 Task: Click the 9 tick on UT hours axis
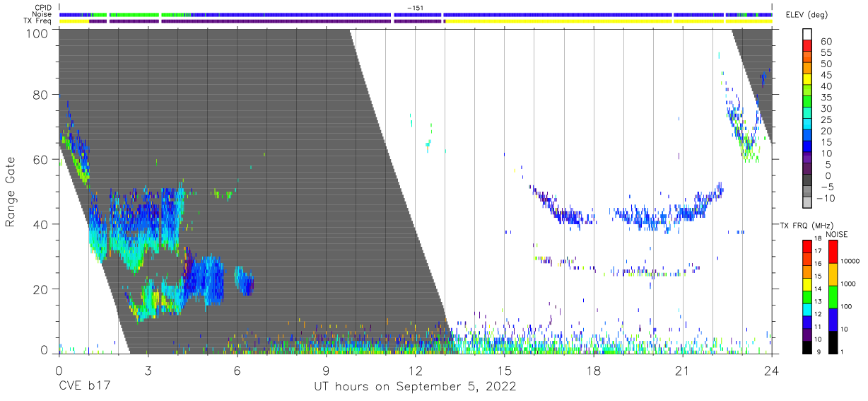326,370
